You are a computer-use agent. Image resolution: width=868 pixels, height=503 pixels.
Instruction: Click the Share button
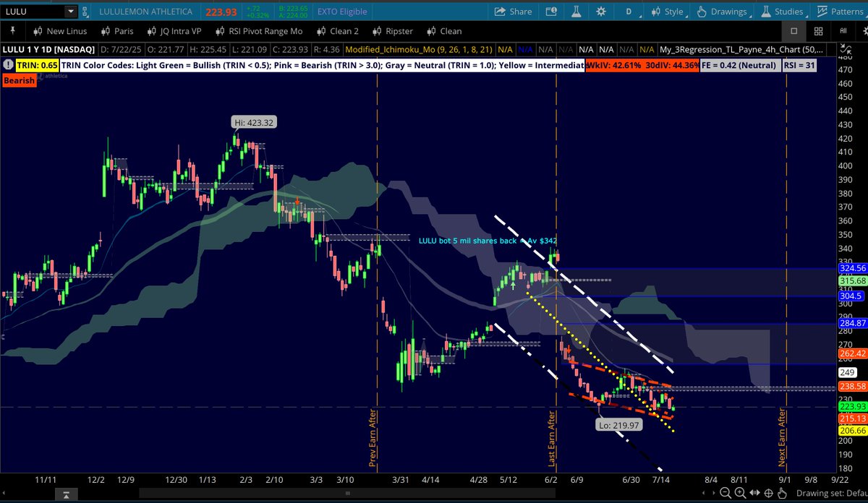tap(514, 12)
